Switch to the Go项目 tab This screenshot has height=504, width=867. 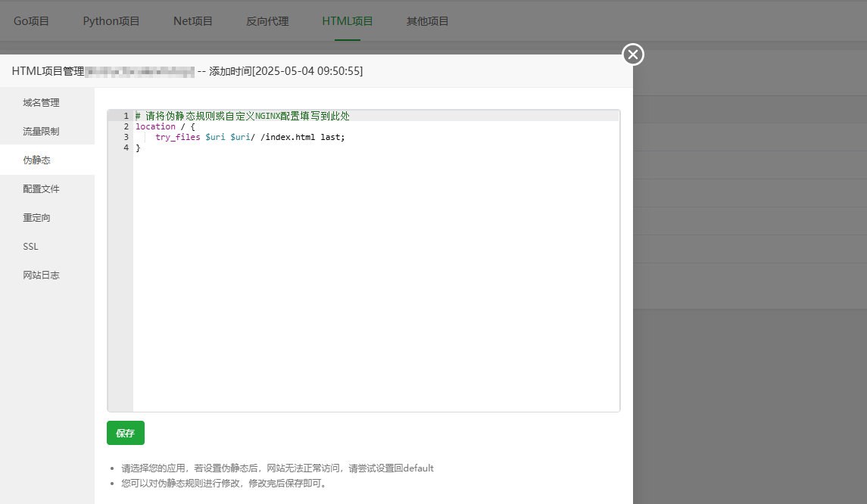point(32,21)
